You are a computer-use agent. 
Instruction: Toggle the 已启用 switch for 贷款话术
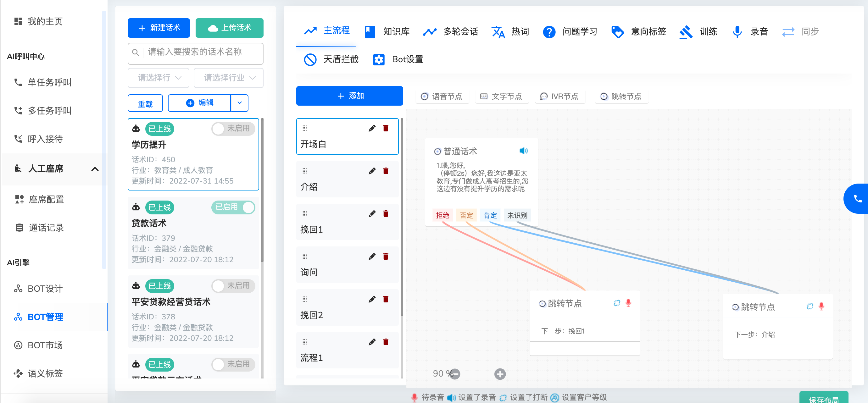pyautogui.click(x=233, y=207)
